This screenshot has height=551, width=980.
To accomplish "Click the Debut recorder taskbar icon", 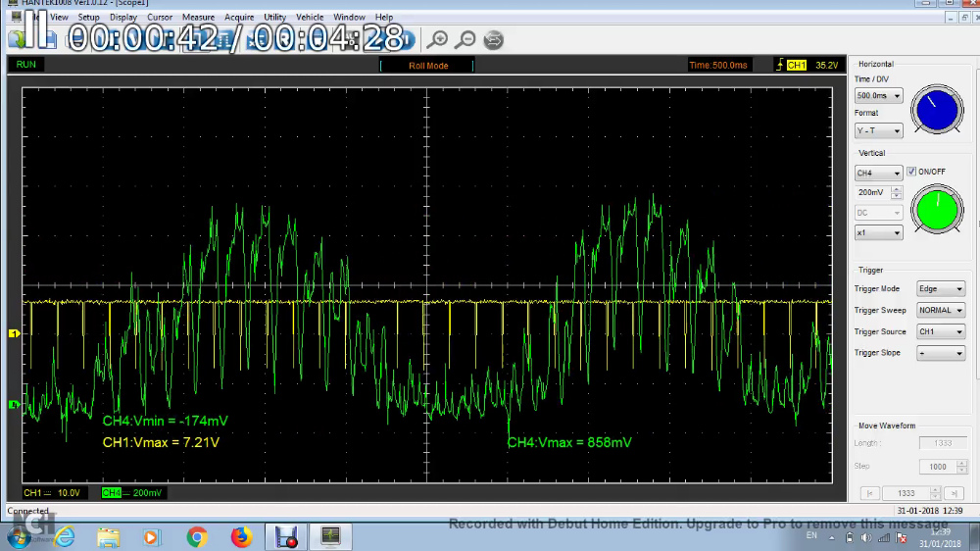I will [286, 537].
